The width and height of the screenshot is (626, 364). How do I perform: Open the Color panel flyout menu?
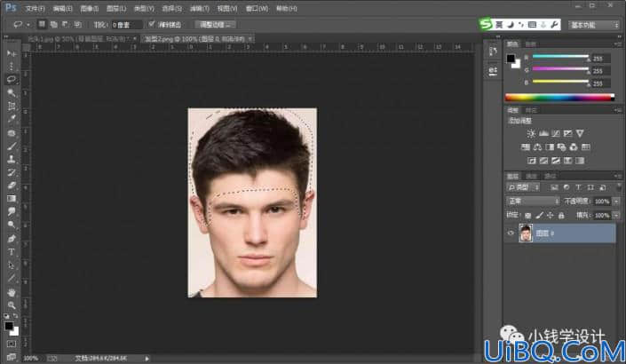[618, 44]
